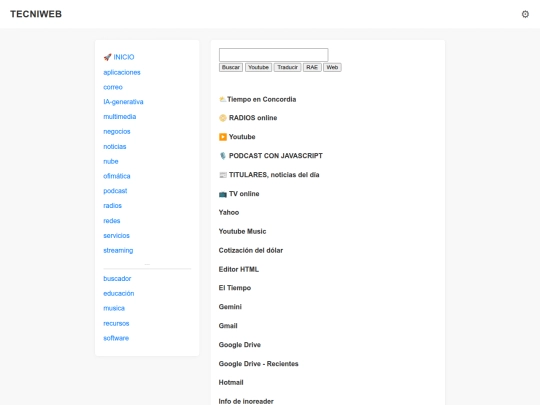Focus the search text box

[273, 55]
